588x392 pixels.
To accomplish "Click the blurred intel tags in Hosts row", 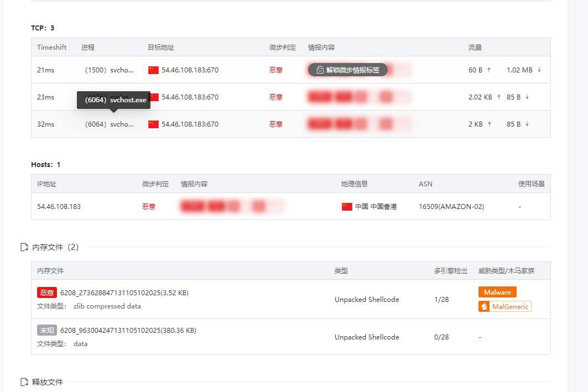I will coord(231,207).
